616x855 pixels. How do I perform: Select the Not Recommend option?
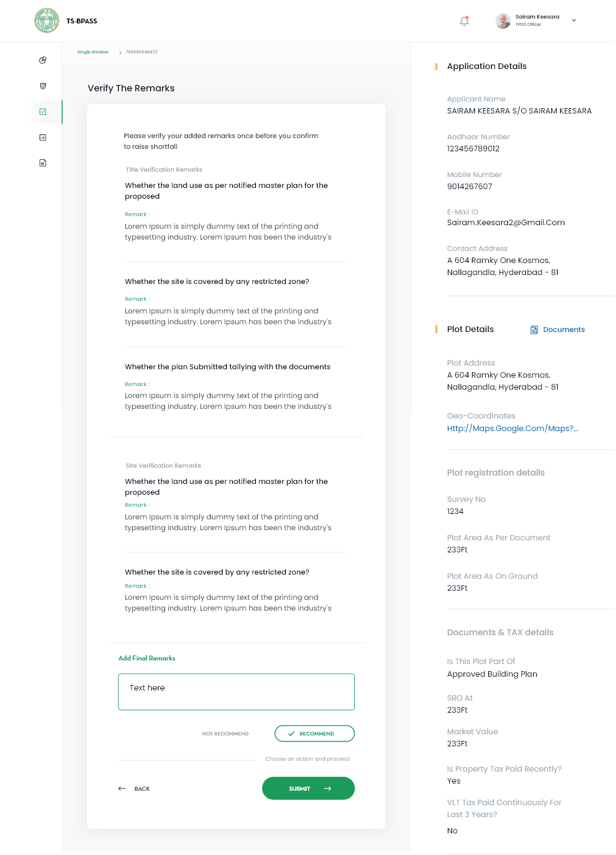(225, 734)
